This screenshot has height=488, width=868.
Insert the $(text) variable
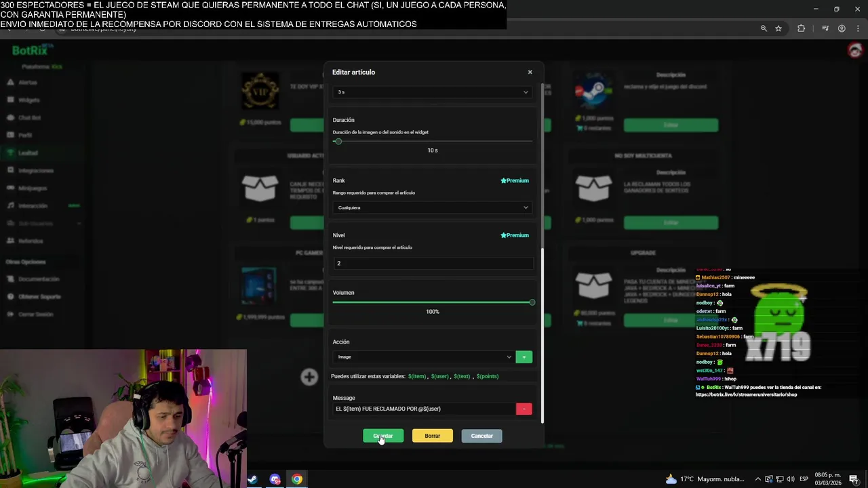point(462,376)
